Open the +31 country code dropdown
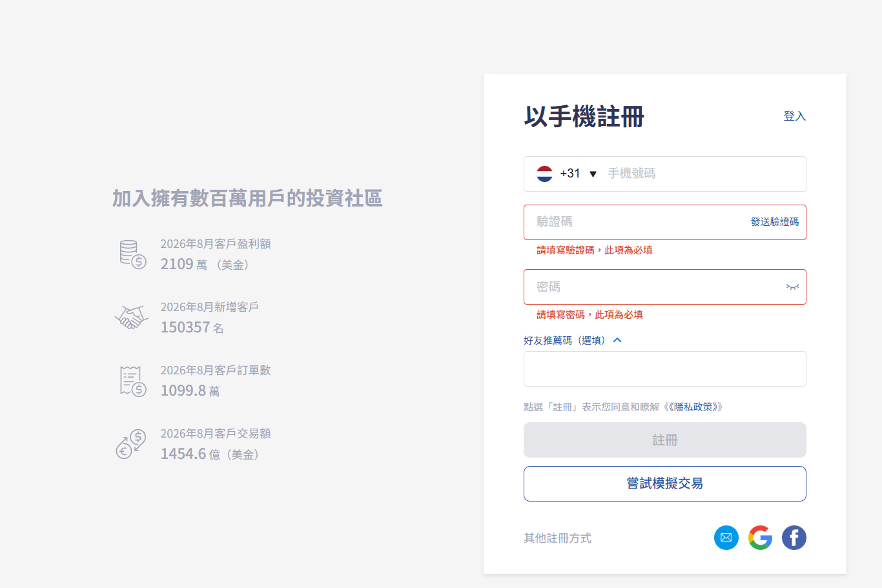The width and height of the screenshot is (882, 588). coord(579,174)
